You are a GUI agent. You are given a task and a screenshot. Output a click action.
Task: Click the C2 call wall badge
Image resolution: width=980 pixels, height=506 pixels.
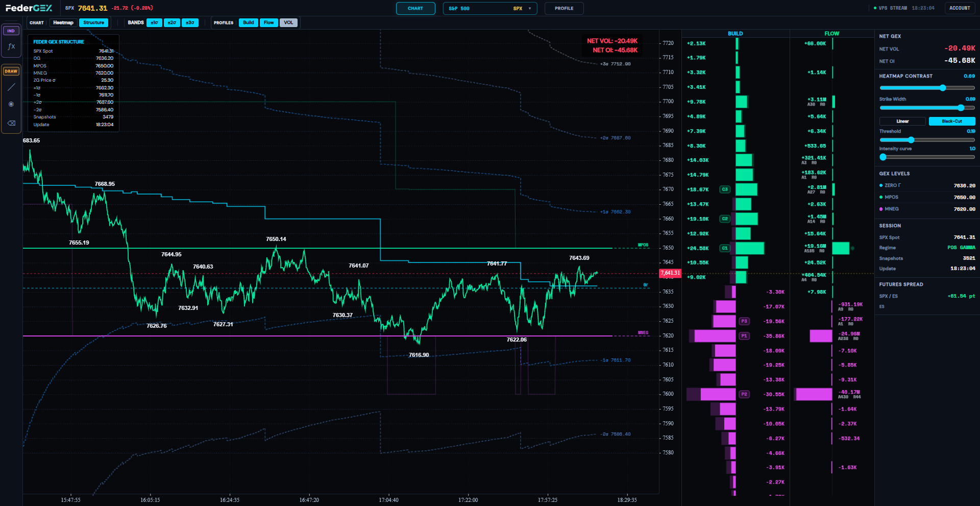pyautogui.click(x=725, y=219)
